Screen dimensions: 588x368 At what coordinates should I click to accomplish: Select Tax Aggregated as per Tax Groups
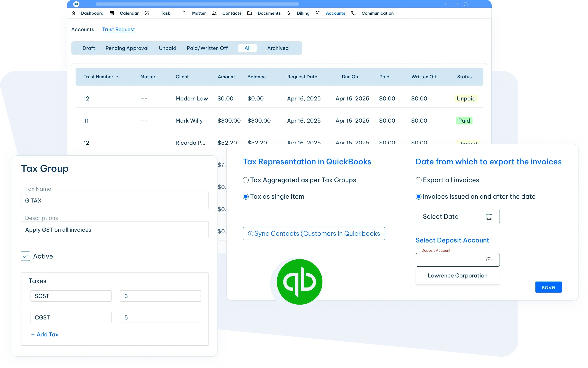tap(246, 180)
